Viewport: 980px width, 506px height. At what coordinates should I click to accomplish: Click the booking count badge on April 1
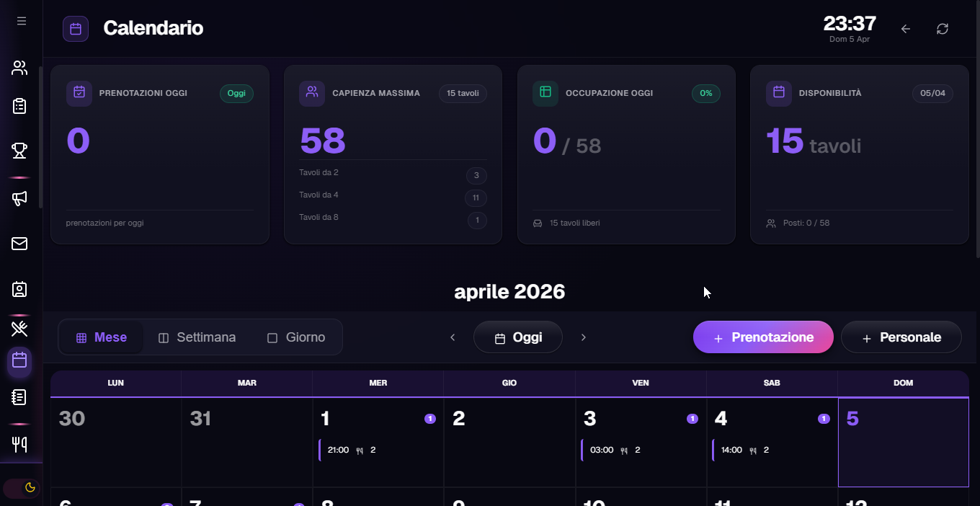430,419
